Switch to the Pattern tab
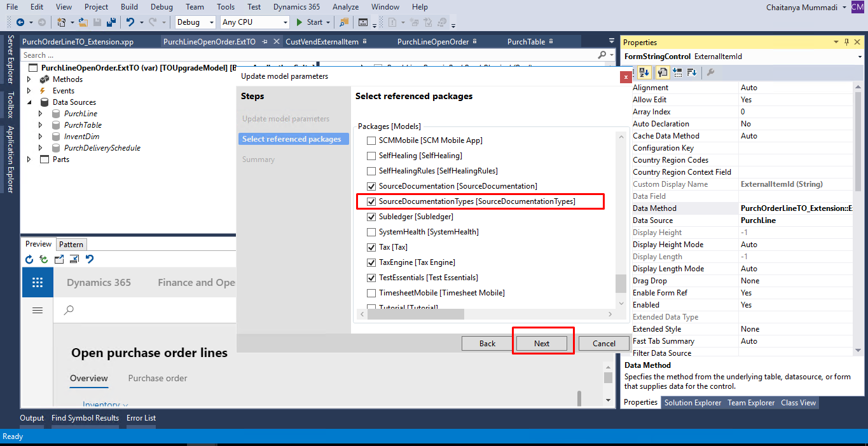 click(71, 244)
